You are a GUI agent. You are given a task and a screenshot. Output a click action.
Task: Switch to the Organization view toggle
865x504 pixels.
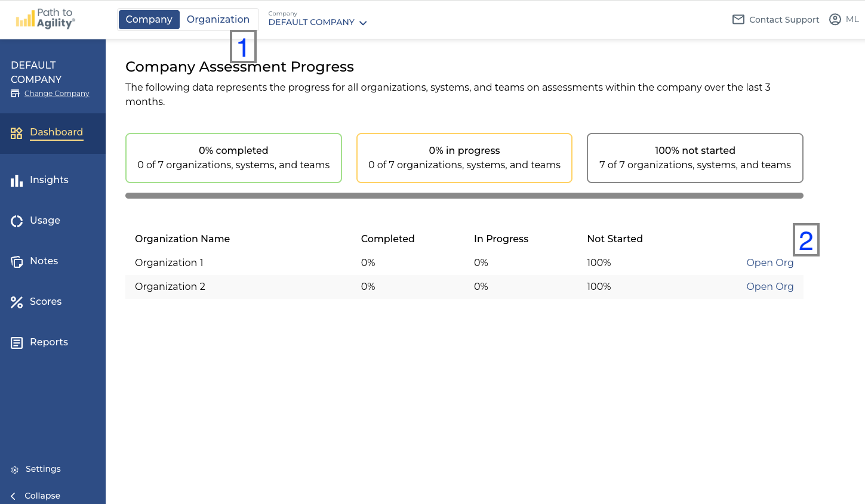point(218,20)
